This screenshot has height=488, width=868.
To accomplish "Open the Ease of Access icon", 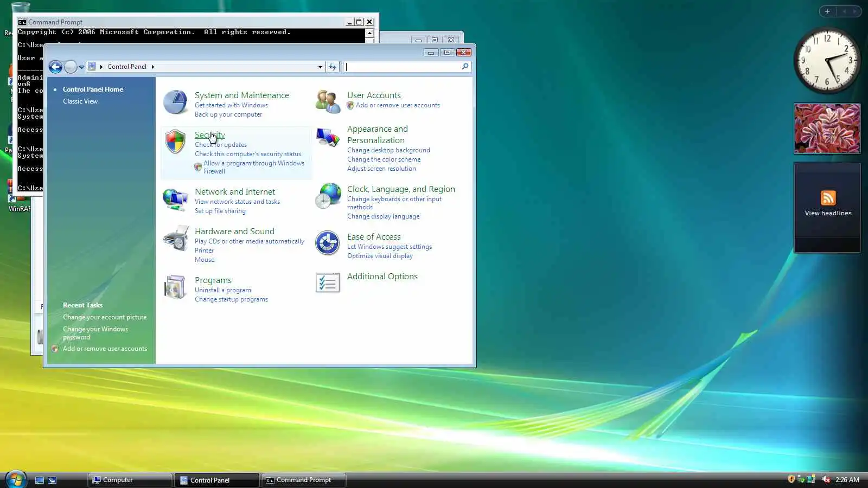I will point(328,243).
